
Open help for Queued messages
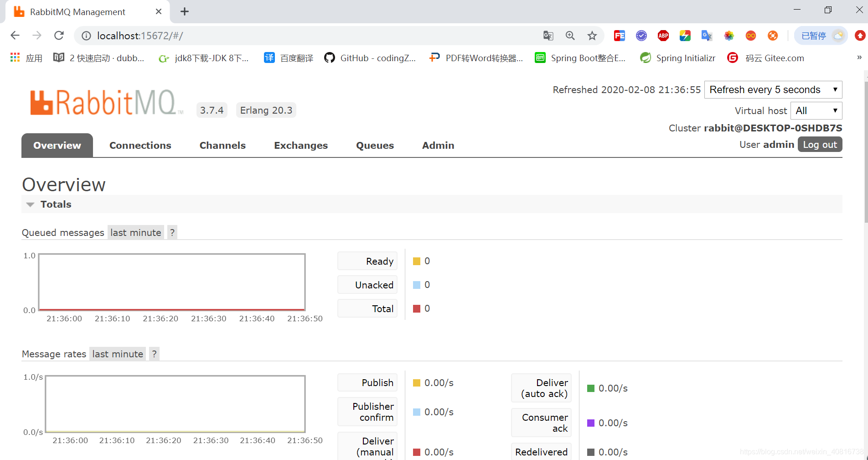172,233
